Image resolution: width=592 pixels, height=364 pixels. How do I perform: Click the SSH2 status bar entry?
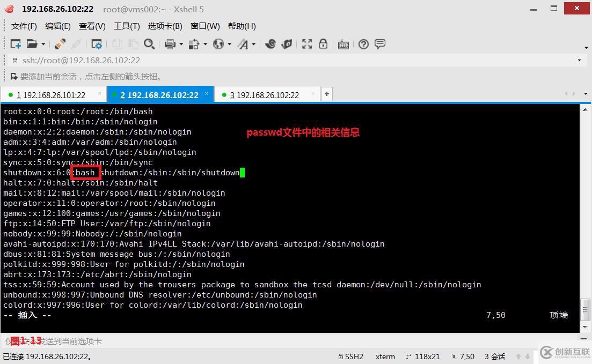coord(350,356)
